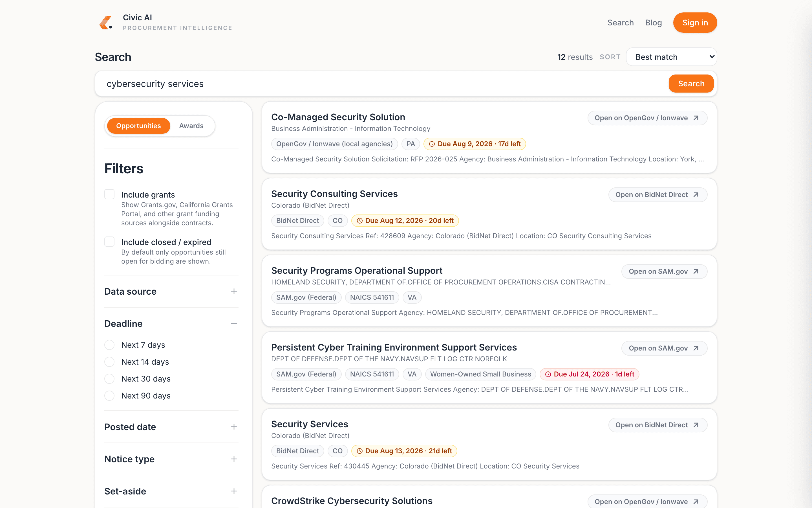Click arrow icon on Security Programs Operational Support card
This screenshot has height=508, width=812.
point(696,271)
